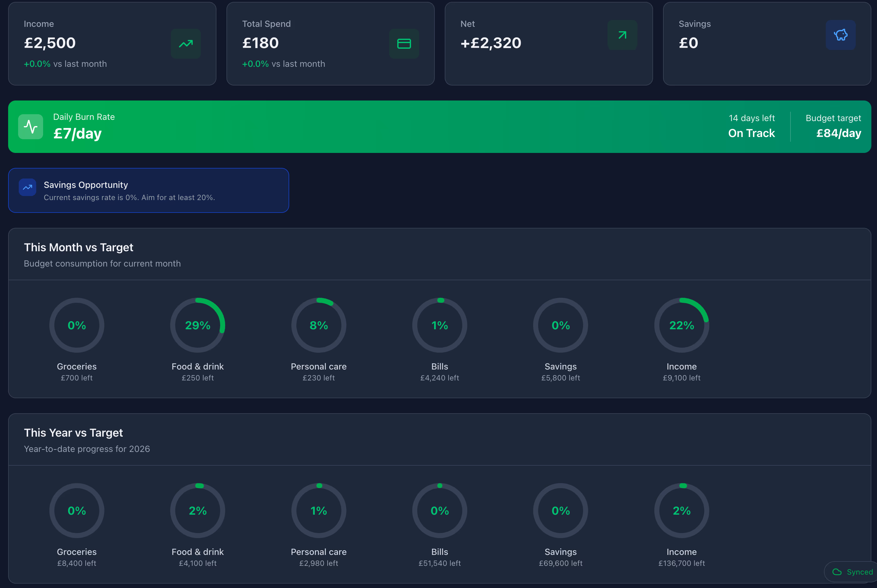Click the Income trending-up arrow icon
The height and width of the screenshot is (588, 877).
186,44
